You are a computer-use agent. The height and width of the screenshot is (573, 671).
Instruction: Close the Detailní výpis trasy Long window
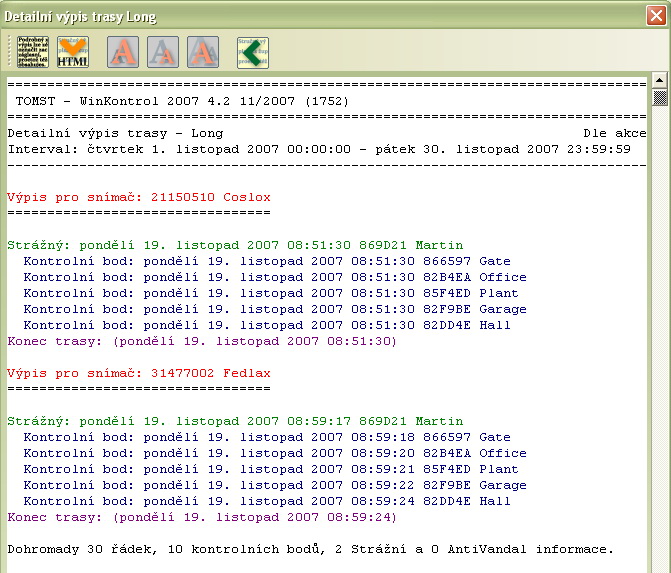tap(655, 16)
